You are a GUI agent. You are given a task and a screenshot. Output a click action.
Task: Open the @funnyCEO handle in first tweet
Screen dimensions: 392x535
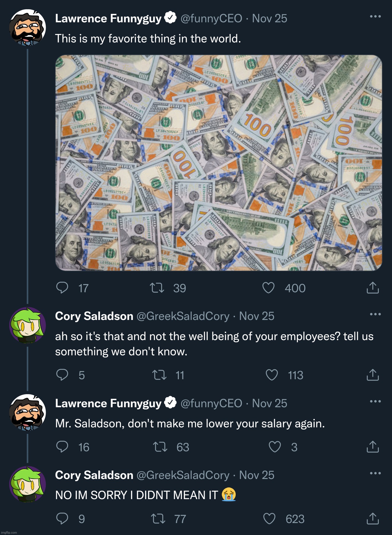211,18
